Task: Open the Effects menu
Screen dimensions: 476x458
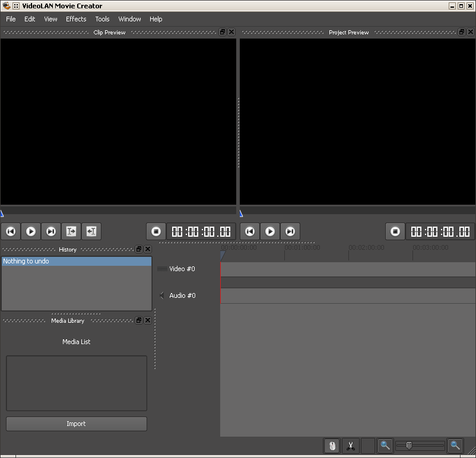Action: coord(76,19)
